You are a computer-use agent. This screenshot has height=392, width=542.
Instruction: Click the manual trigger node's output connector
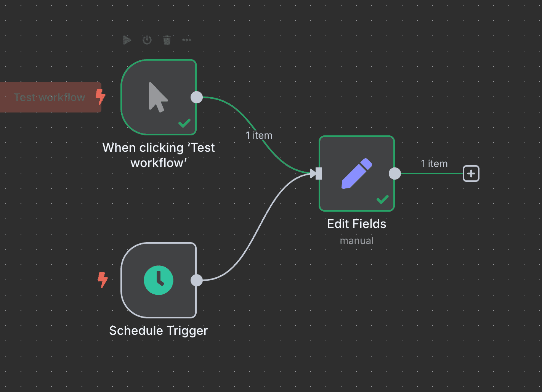(197, 97)
